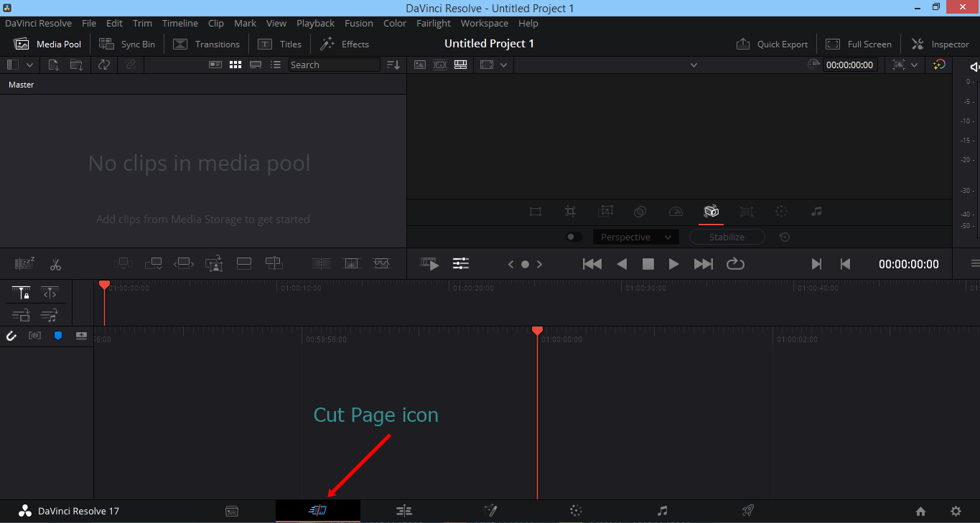
Task: Click the Import Media Folder icon
Action: click(76, 65)
